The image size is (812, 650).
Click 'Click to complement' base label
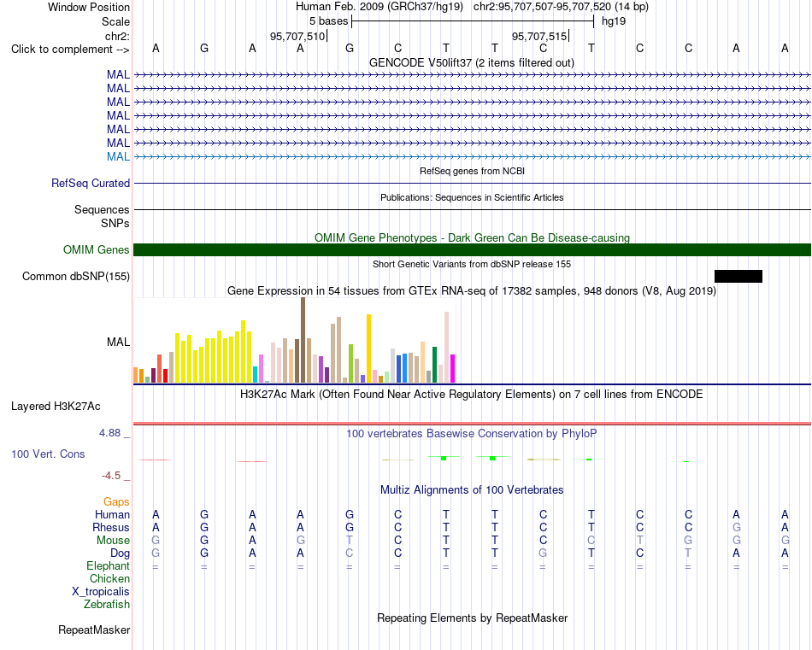[70, 50]
